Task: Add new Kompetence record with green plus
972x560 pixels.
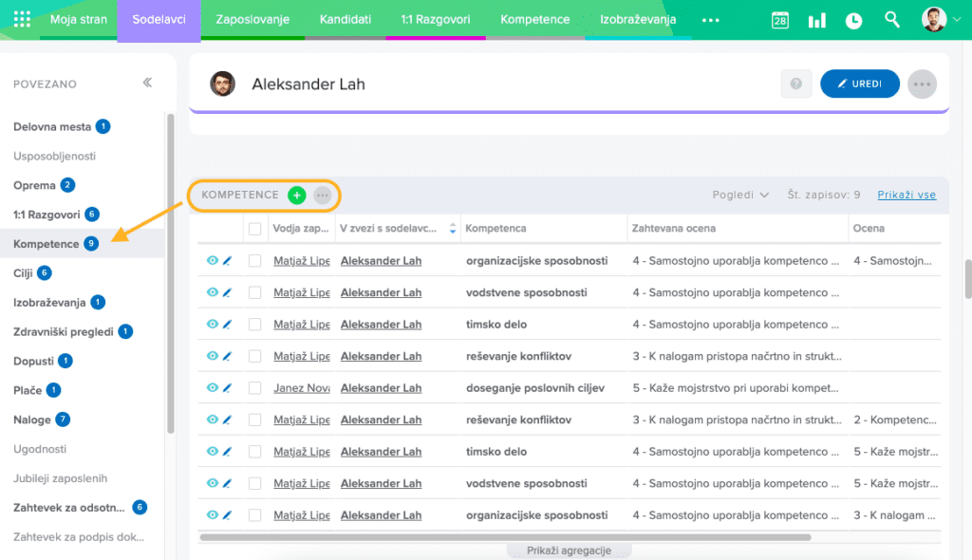Action: coord(296,195)
